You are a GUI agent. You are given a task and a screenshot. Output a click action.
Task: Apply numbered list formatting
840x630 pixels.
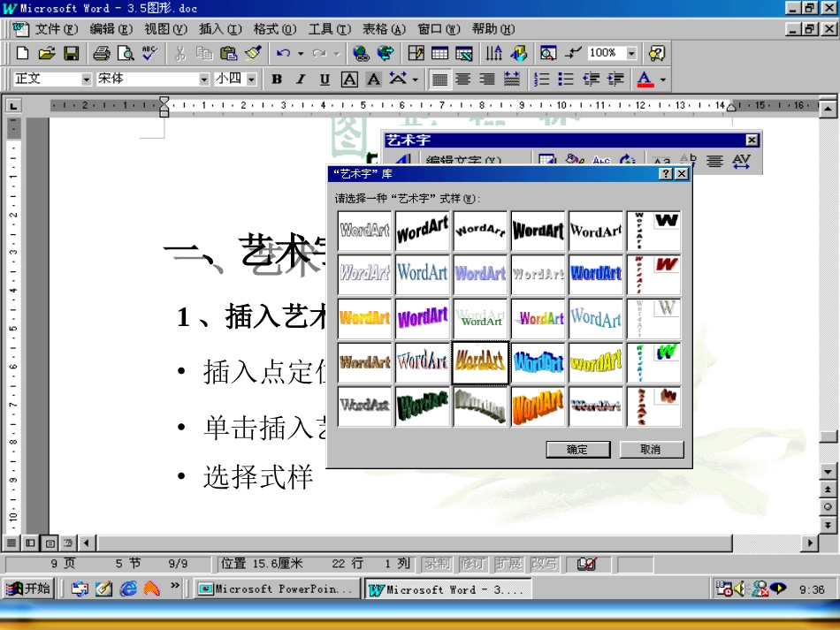point(542,80)
